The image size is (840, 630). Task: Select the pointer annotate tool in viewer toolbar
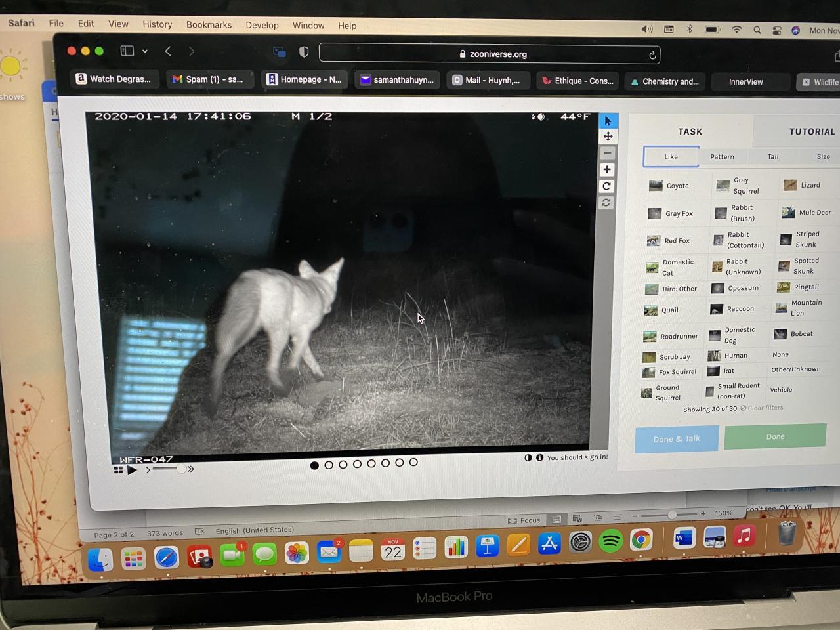608,121
